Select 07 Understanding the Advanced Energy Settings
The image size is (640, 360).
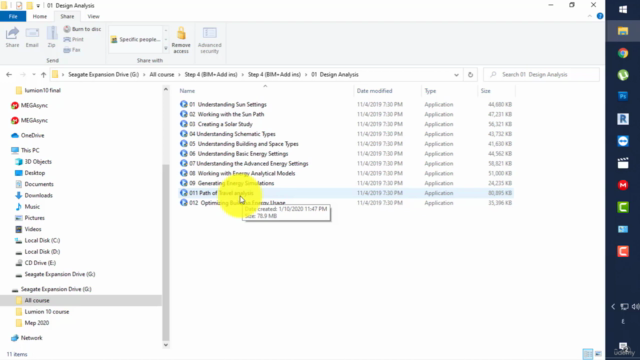pyautogui.click(x=249, y=163)
